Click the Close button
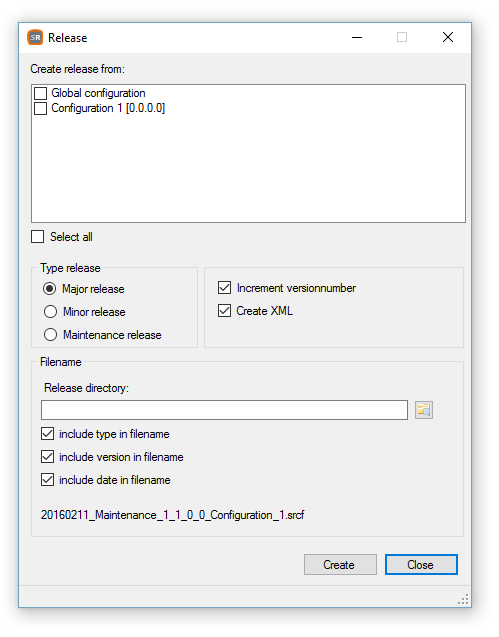This screenshot has height=637, width=499. [x=421, y=565]
